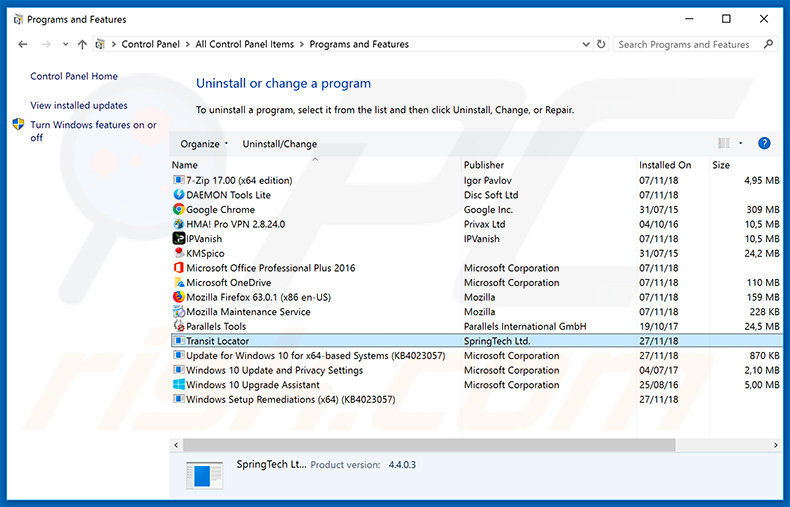Click the DAEMON Tools Lite icon
Screen dimensions: 790x507
click(178, 195)
